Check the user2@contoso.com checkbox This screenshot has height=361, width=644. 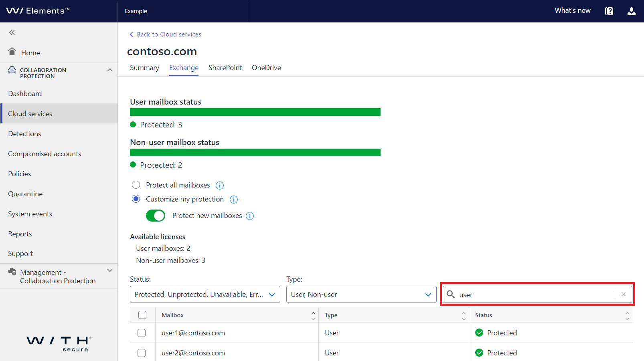142,353
